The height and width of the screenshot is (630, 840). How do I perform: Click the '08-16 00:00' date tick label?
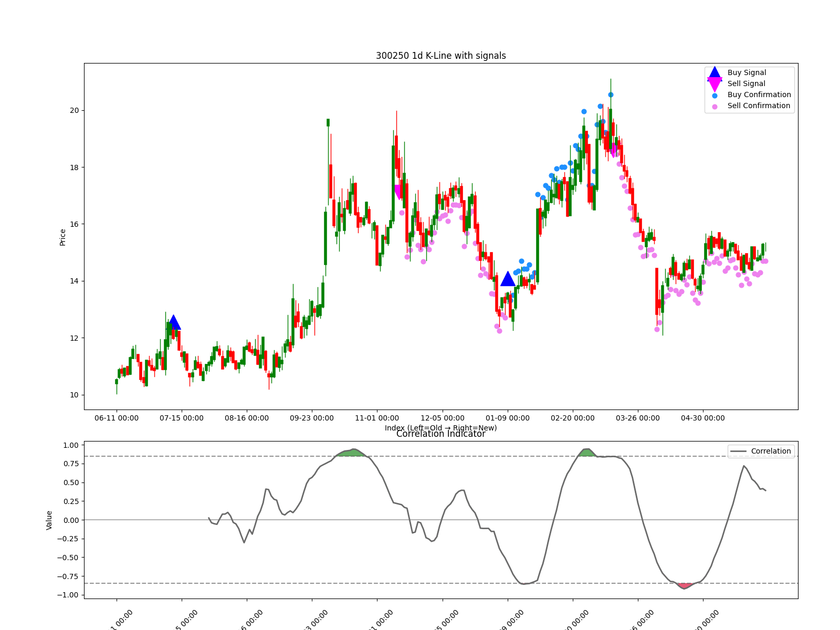(247, 418)
